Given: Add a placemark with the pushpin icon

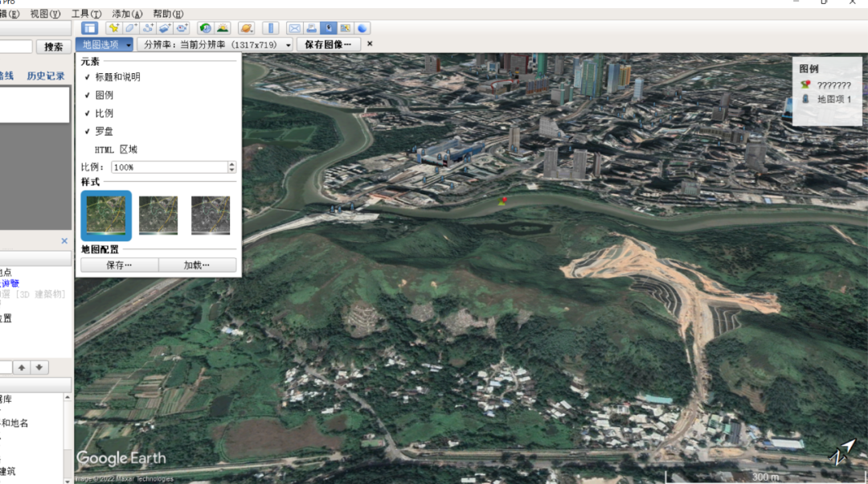Looking at the screenshot, I should click(x=114, y=28).
